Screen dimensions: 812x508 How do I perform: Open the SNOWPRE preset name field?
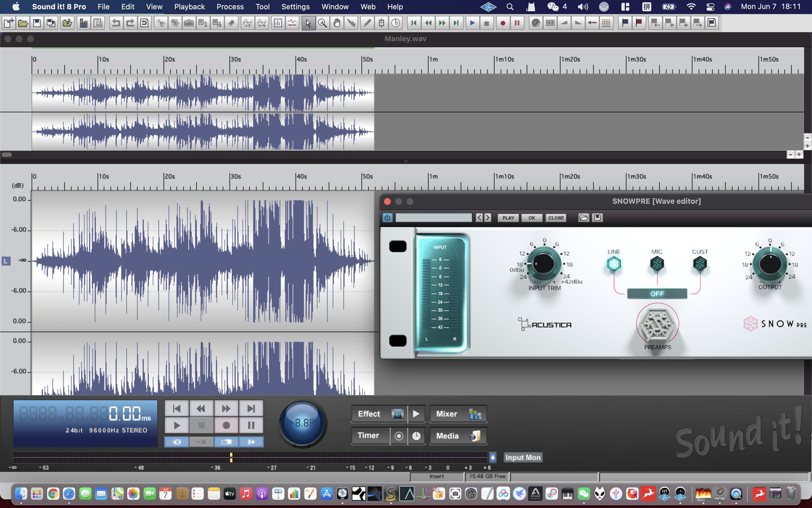click(434, 218)
